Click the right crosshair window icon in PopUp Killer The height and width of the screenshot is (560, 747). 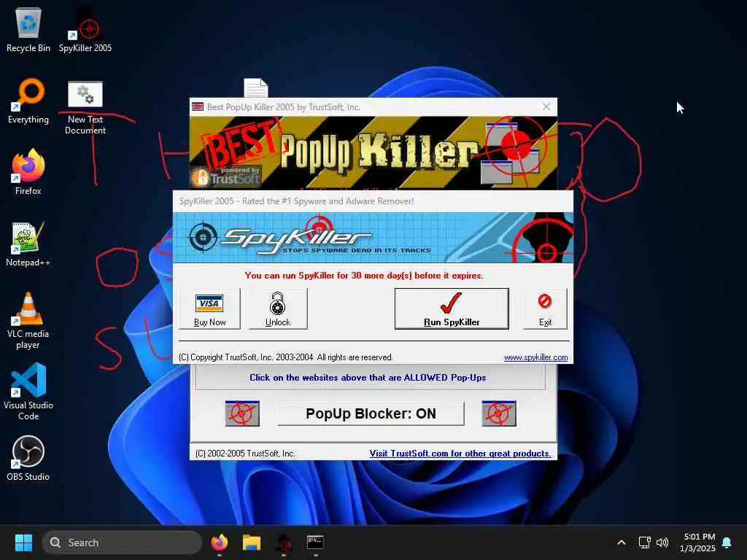point(499,413)
